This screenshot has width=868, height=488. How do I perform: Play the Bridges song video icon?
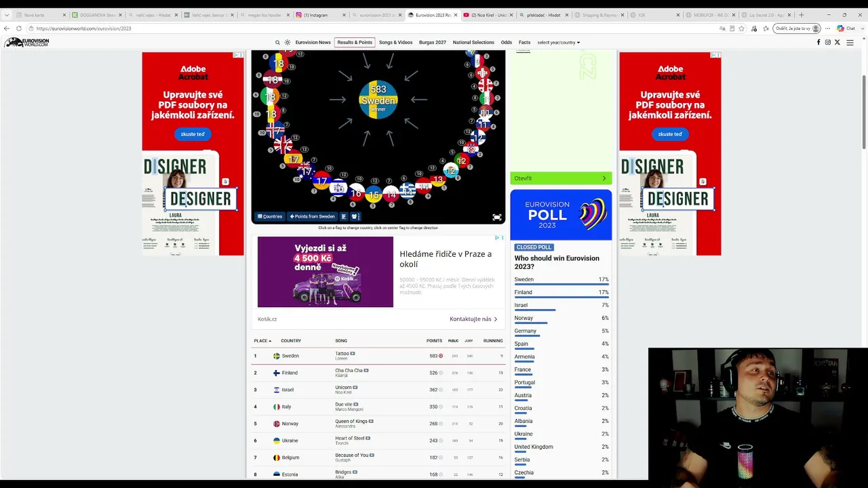(355, 472)
